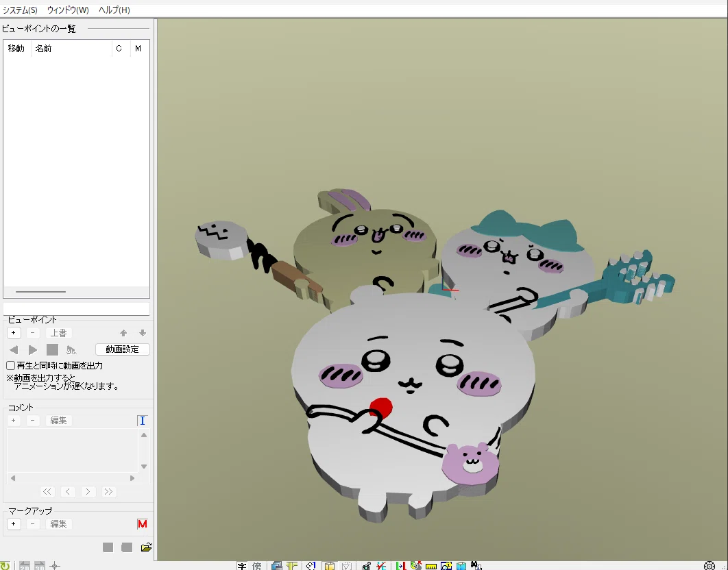Remove comment with the コメント minus button
Viewport: 728px width, 570px height.
(x=32, y=420)
